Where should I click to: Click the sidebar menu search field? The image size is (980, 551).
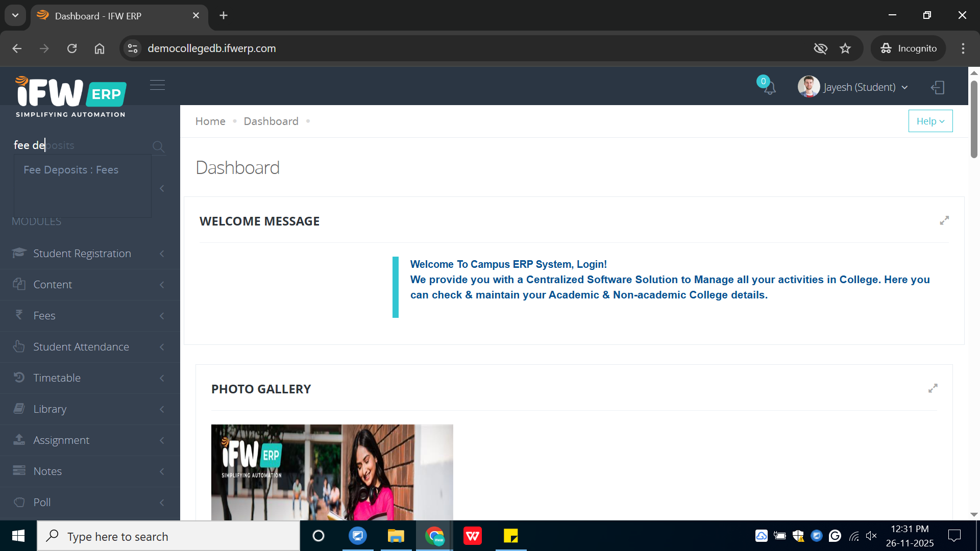click(x=82, y=145)
